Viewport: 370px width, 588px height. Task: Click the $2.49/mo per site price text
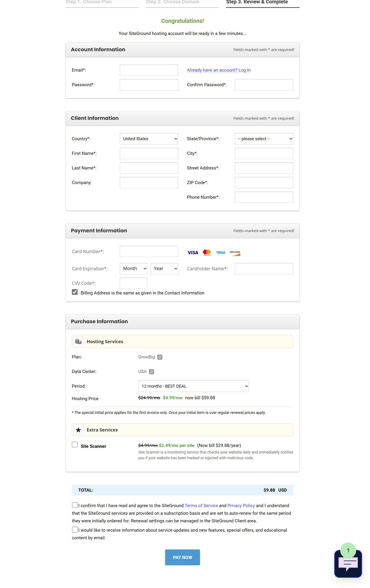pyautogui.click(x=177, y=445)
